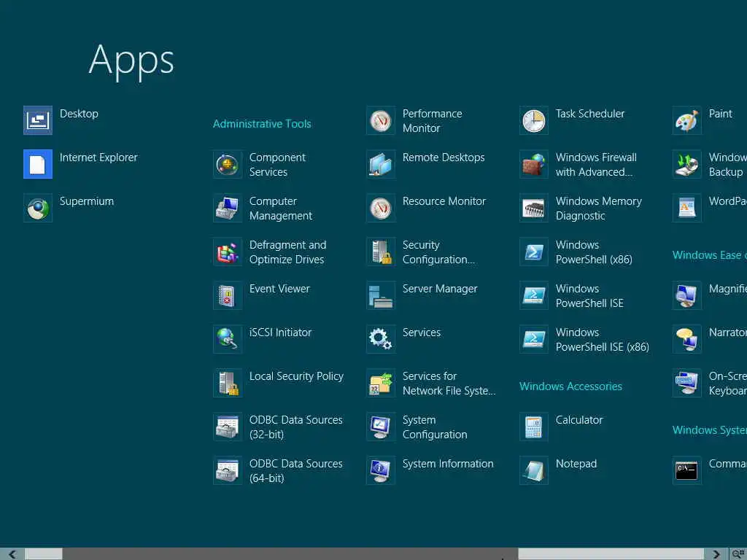Screen dimensions: 747x560
Task: Launch Command Prompt icon
Action: click(x=687, y=471)
